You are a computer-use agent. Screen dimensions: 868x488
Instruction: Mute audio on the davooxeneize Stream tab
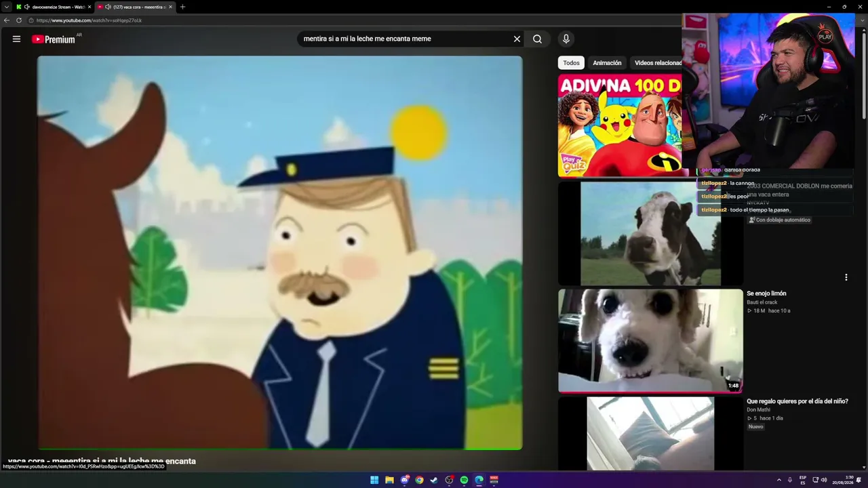(x=27, y=7)
